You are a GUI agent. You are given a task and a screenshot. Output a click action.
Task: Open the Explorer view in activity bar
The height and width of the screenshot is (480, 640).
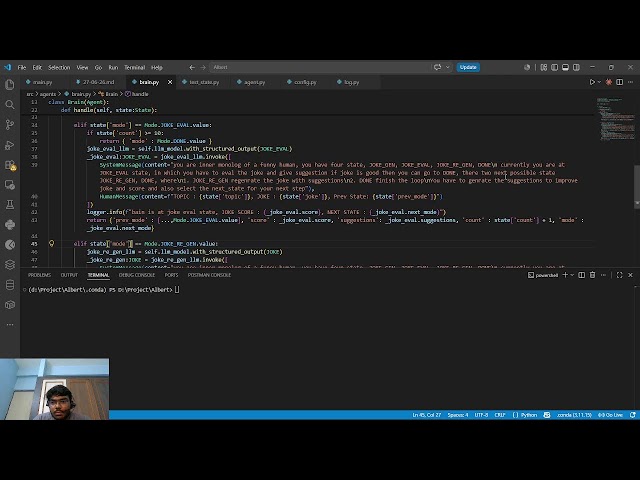10,84
